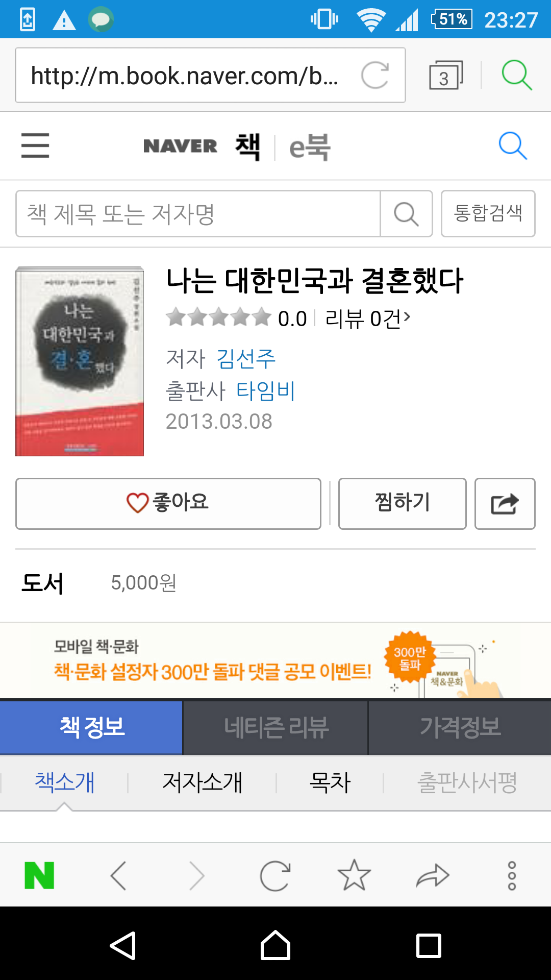
Task: Bookmark page with the star icon
Action: 354,875
